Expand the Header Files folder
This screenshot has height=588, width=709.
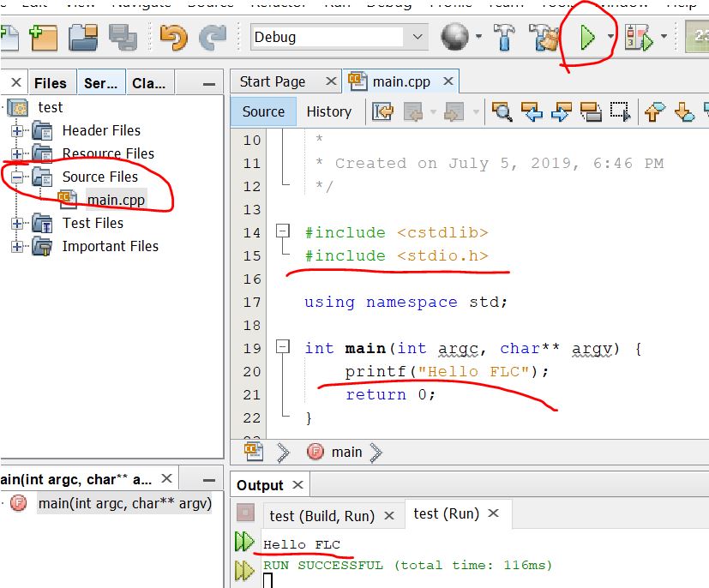[17, 131]
